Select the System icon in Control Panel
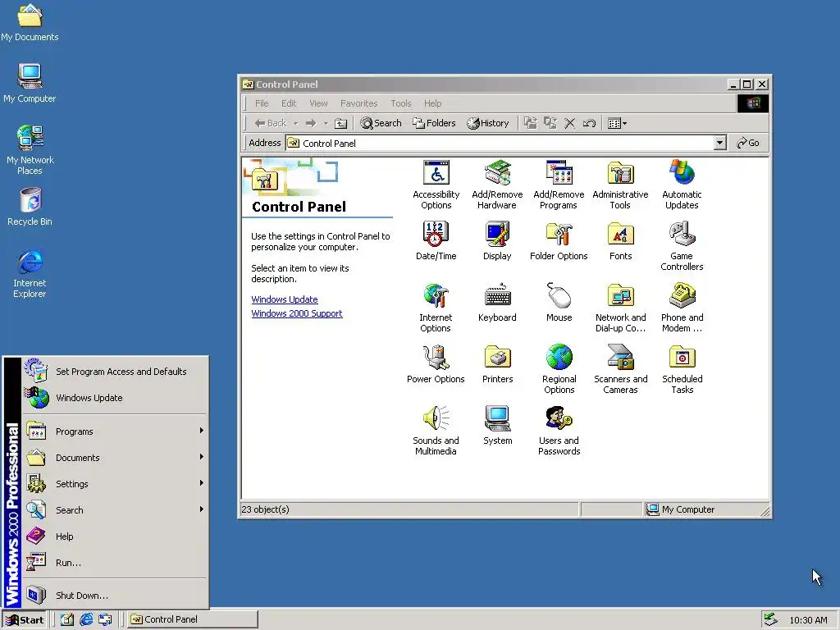 click(x=497, y=426)
